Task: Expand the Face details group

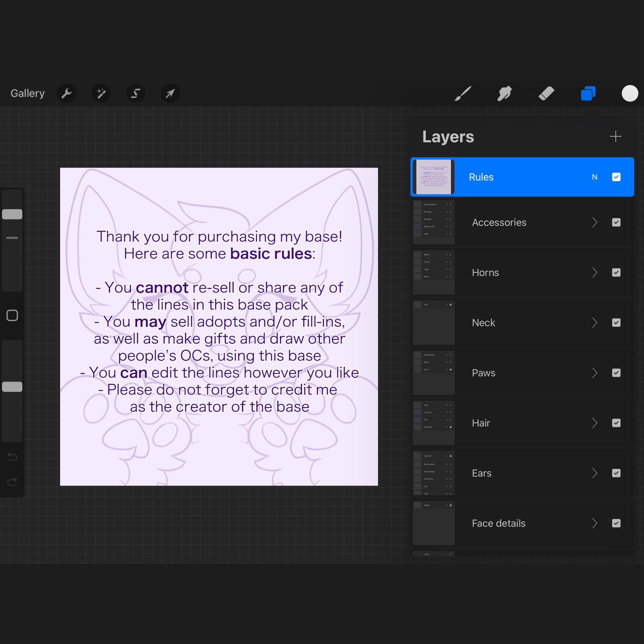Action: pyautogui.click(x=595, y=523)
